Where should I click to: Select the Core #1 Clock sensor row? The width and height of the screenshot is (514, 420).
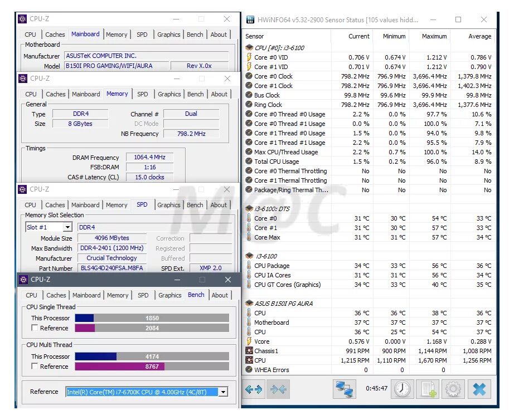pos(369,86)
